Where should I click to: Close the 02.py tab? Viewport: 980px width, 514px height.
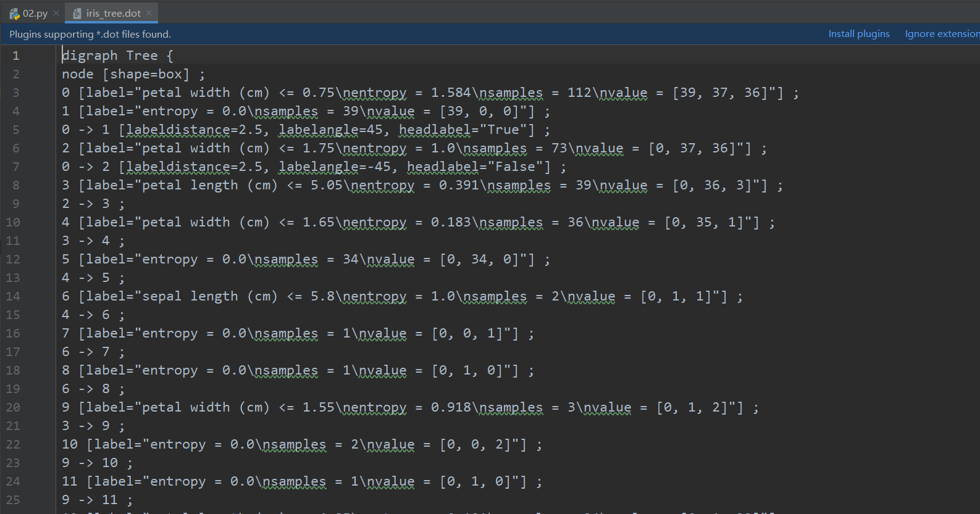(x=56, y=13)
